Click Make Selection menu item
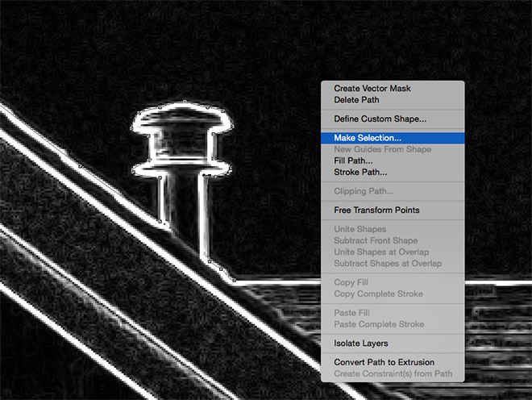Screen dimensions: 532x400 click(393, 138)
